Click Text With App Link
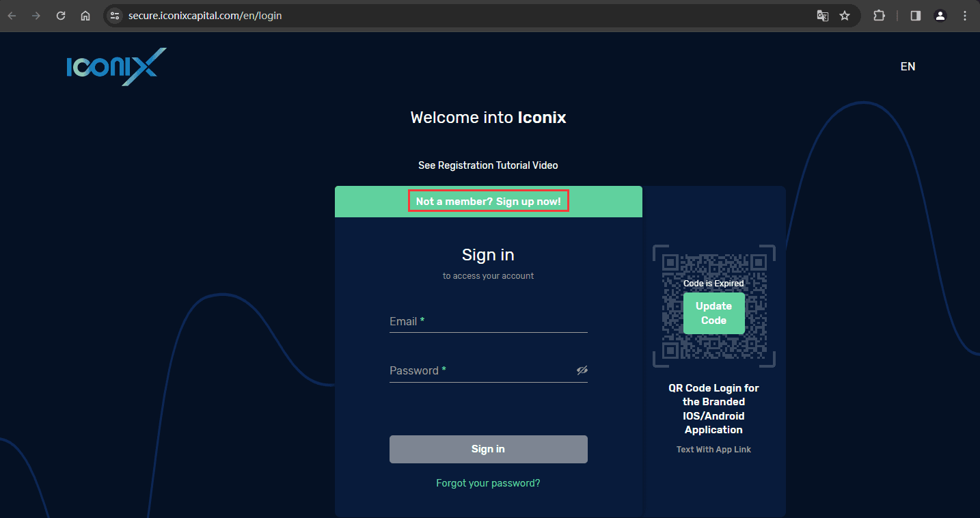980x518 pixels. [x=713, y=450]
